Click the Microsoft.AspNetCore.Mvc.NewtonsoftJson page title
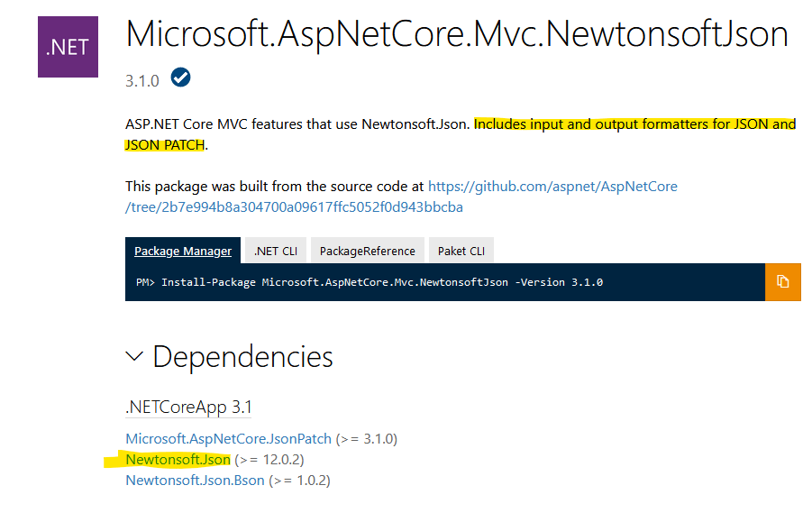Image resolution: width=812 pixels, height=522 pixels. pyautogui.click(x=457, y=34)
